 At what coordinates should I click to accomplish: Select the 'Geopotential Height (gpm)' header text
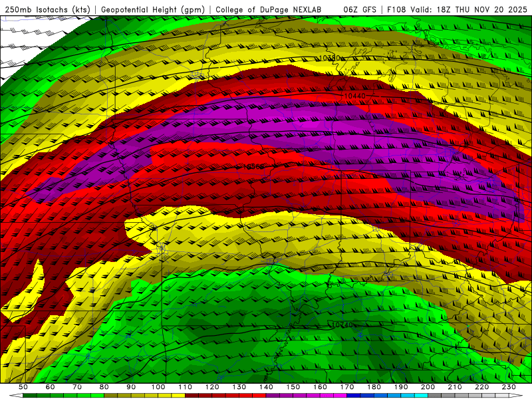(x=153, y=10)
